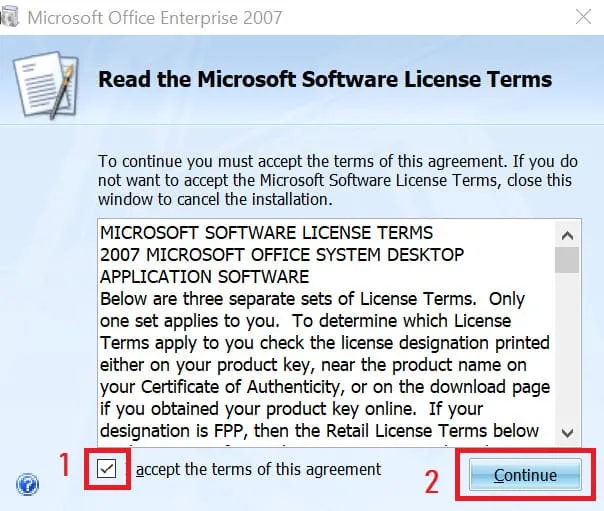
Task: Click the red number 1 annotation
Action: click(64, 464)
